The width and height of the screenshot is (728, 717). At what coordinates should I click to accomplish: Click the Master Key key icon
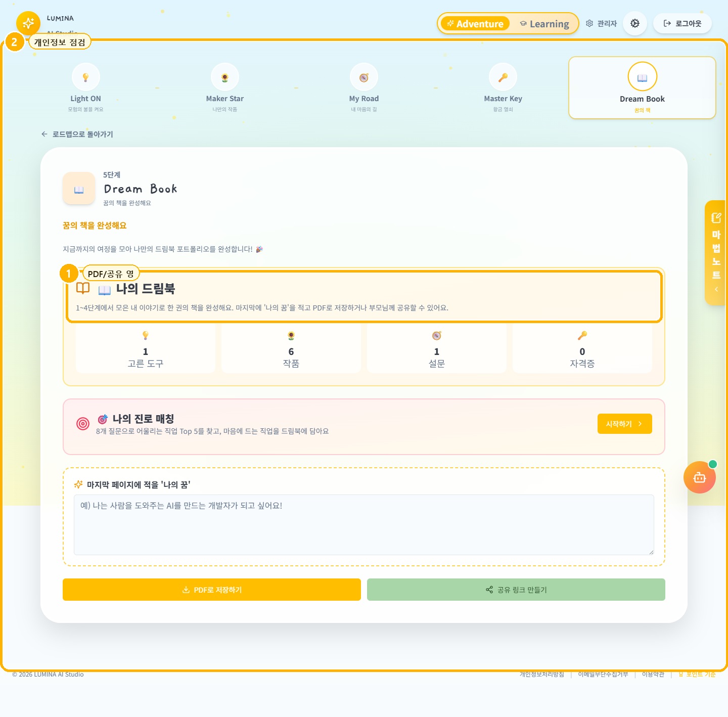[503, 77]
